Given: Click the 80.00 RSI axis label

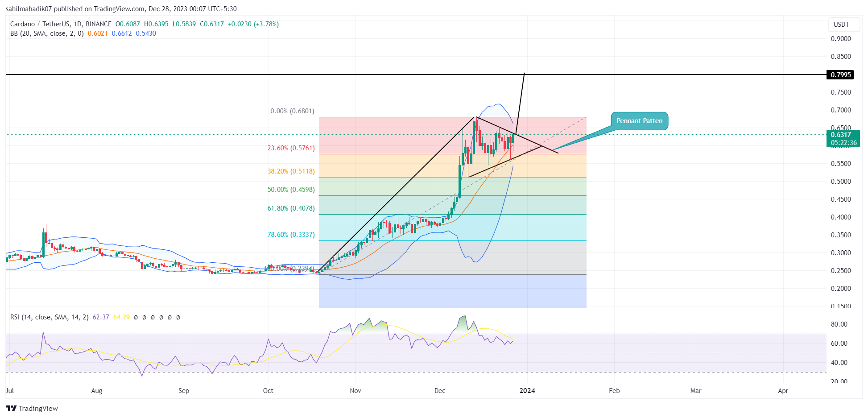Looking at the screenshot, I should 839,324.
